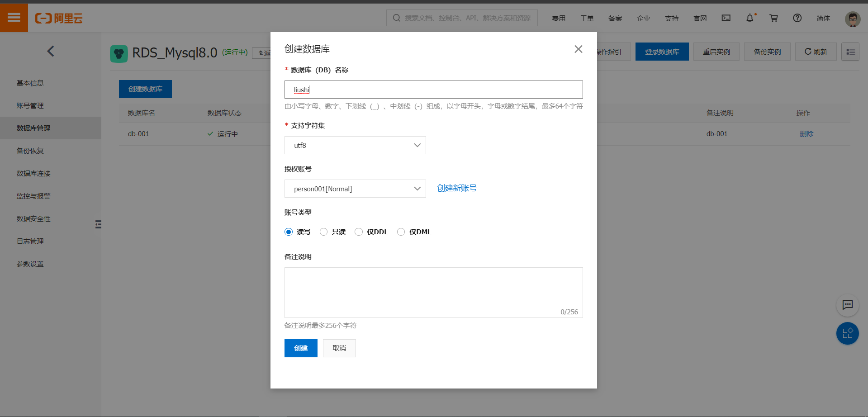Open the 官网 top menu
The height and width of the screenshot is (417, 868).
tap(700, 18)
